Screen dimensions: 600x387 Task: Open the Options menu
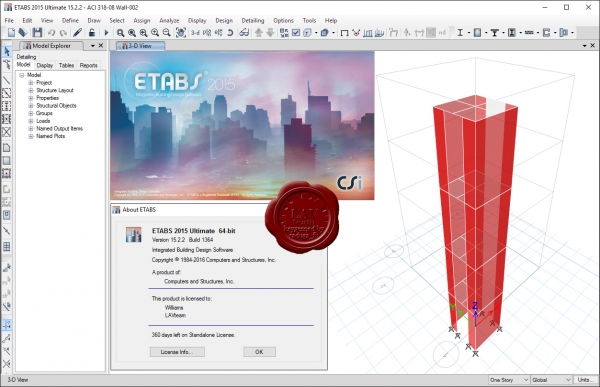(284, 21)
